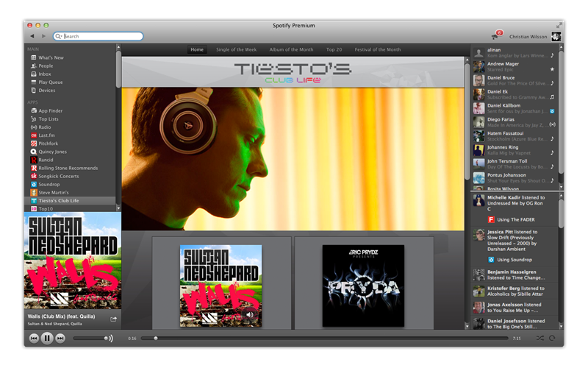This screenshot has height=368, width=588.
Task: Open Christian Wilsson account menu
Action: click(528, 36)
